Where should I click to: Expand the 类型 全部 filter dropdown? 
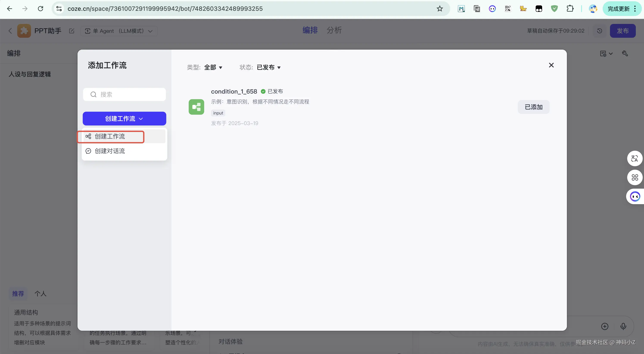pyautogui.click(x=213, y=67)
